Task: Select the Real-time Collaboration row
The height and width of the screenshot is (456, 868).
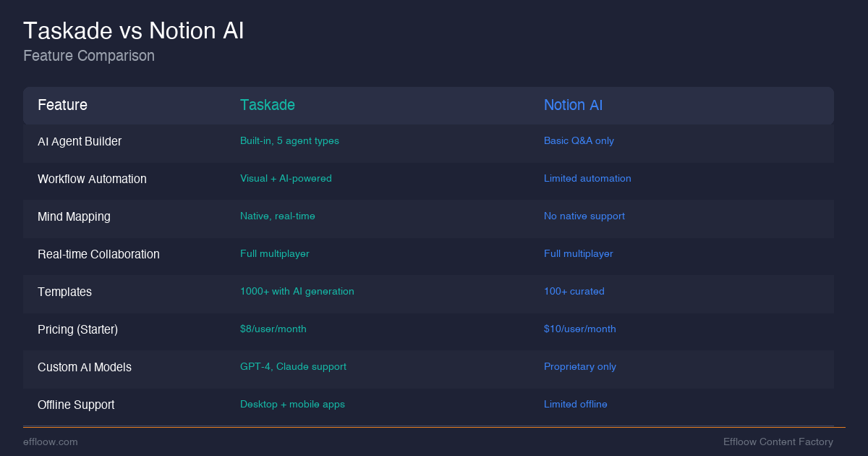Action: [x=98, y=254]
